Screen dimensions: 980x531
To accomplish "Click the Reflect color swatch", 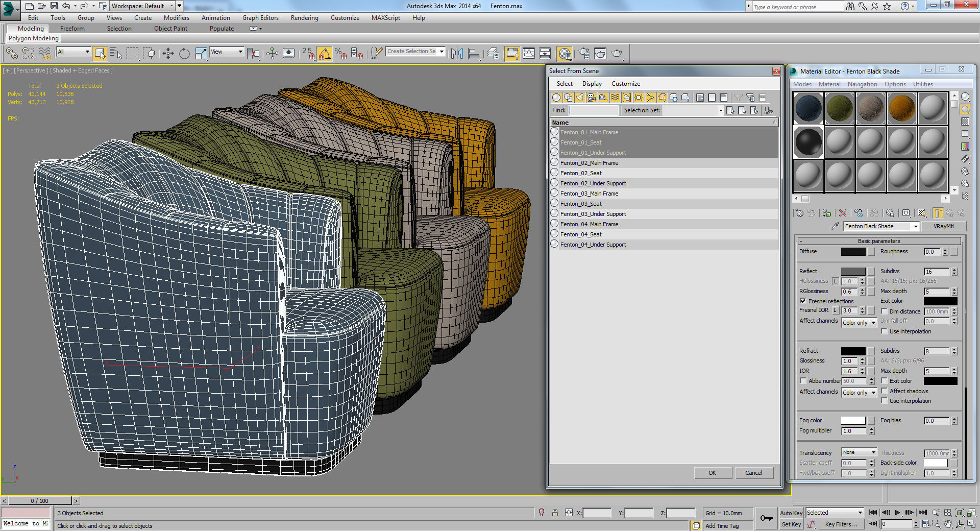I will (853, 272).
